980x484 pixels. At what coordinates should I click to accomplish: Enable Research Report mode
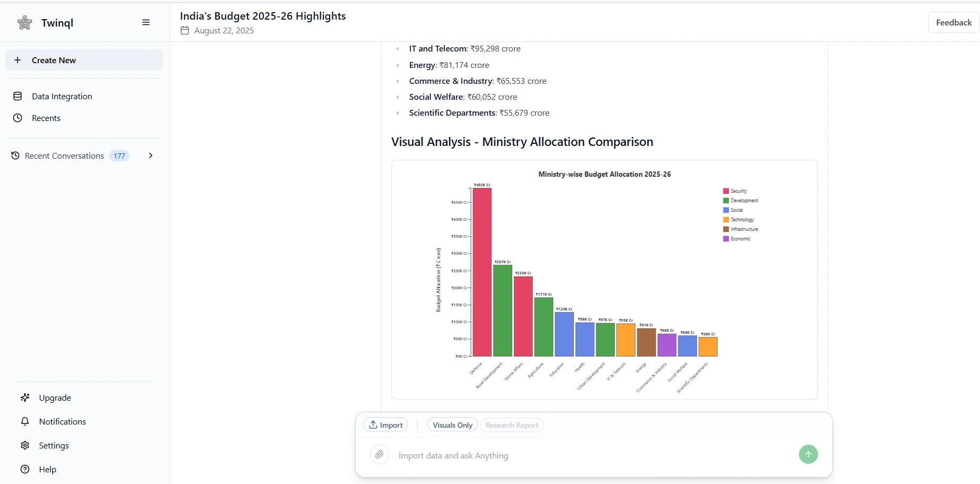[x=511, y=425]
